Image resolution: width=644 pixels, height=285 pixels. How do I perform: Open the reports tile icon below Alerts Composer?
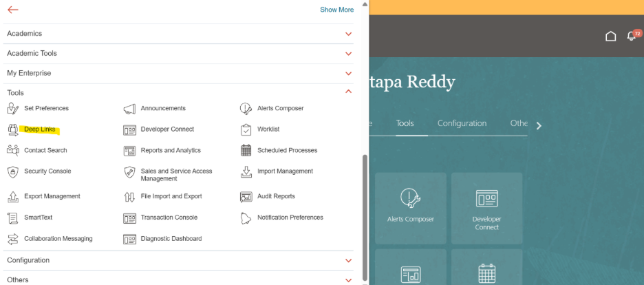click(x=410, y=274)
